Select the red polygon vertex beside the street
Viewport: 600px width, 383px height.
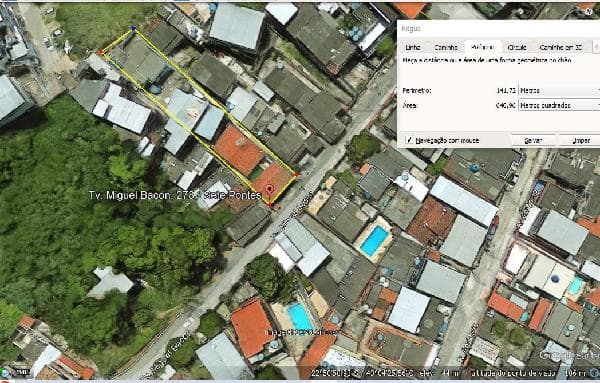[296, 174]
